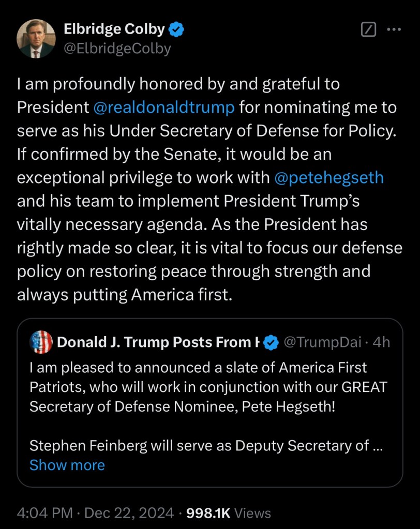Click the Stephen Feinberg line in quoted post
420x529 pixels.
click(x=206, y=446)
